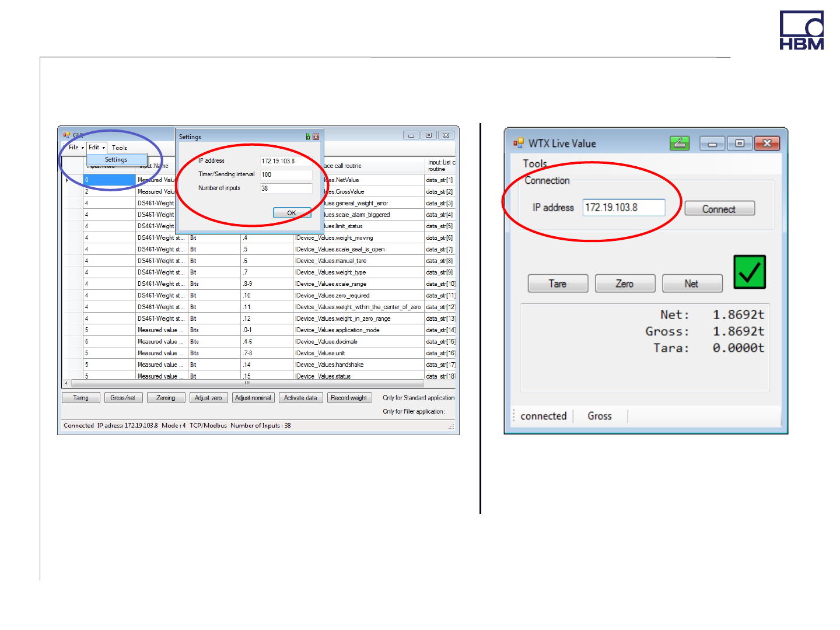Click the WTX Live Value application icon
The width and height of the screenshot is (840, 630).
click(519, 143)
